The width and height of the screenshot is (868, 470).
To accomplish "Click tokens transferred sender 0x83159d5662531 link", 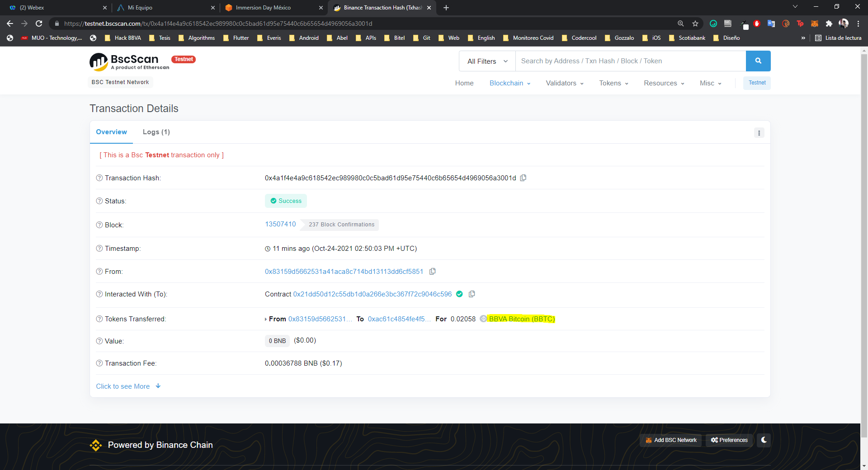I will coord(320,319).
